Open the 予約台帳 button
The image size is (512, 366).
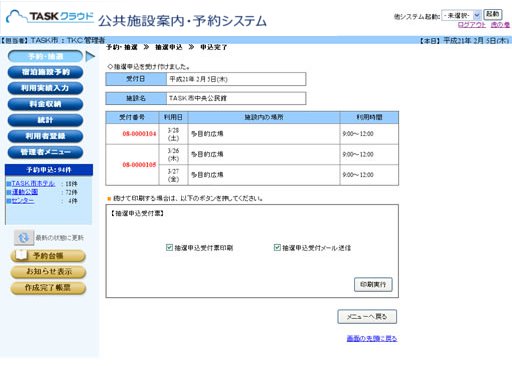pos(48,256)
